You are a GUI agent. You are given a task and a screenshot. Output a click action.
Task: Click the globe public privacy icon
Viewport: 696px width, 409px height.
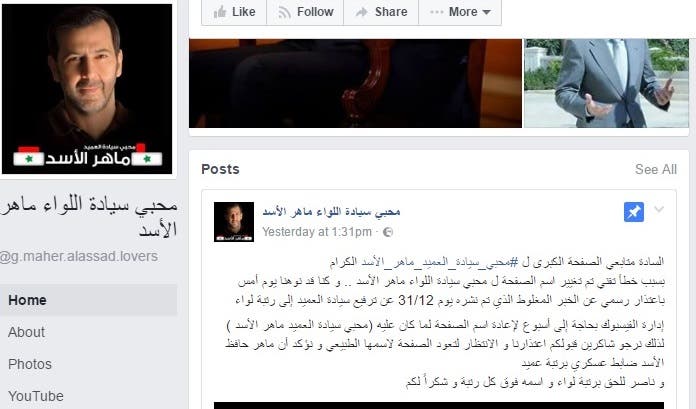point(388,232)
